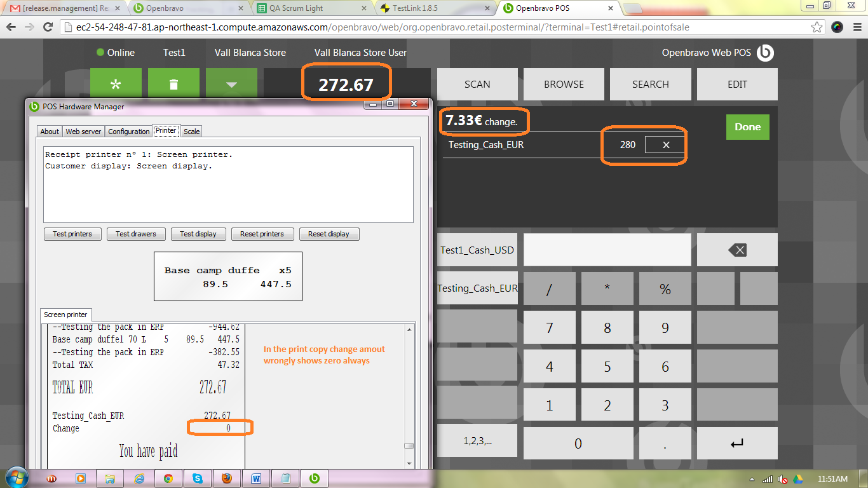The width and height of the screenshot is (868, 488).
Task: Click the Test drawers button
Action: coord(136,234)
